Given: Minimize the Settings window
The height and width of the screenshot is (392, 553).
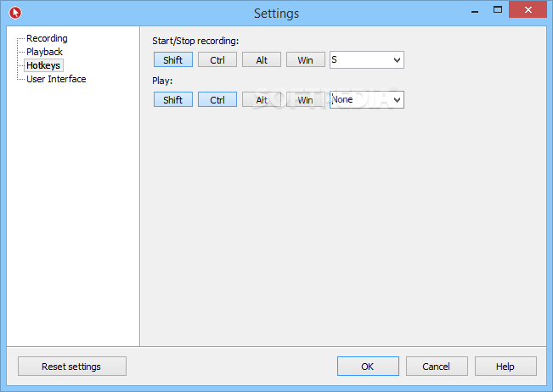Looking at the screenshot, I should (475, 10).
